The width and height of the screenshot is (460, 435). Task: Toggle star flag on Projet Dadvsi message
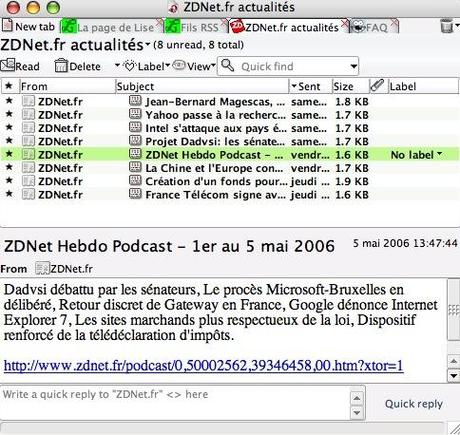tap(9, 140)
